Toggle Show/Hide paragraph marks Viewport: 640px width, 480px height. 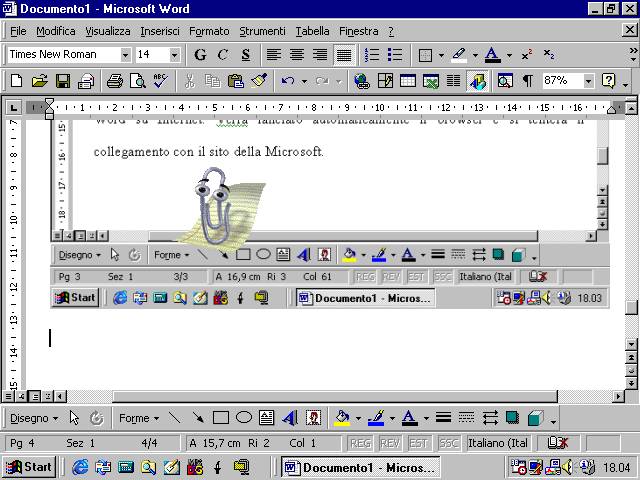(528, 81)
